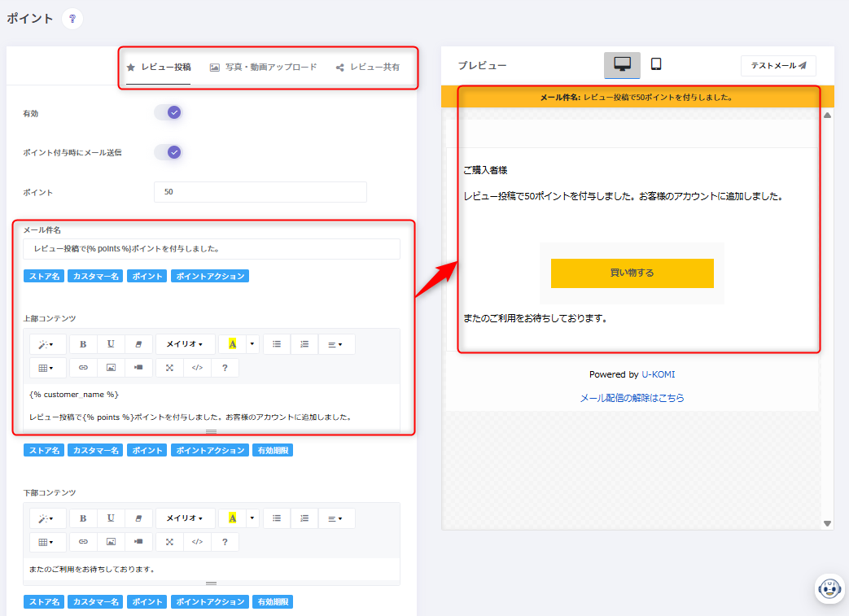Click underline icon in lower content editor
The image size is (849, 616).
pos(111,518)
